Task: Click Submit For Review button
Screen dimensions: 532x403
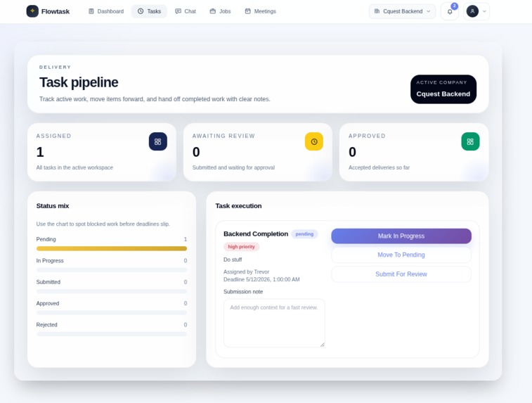Action: [x=401, y=274]
